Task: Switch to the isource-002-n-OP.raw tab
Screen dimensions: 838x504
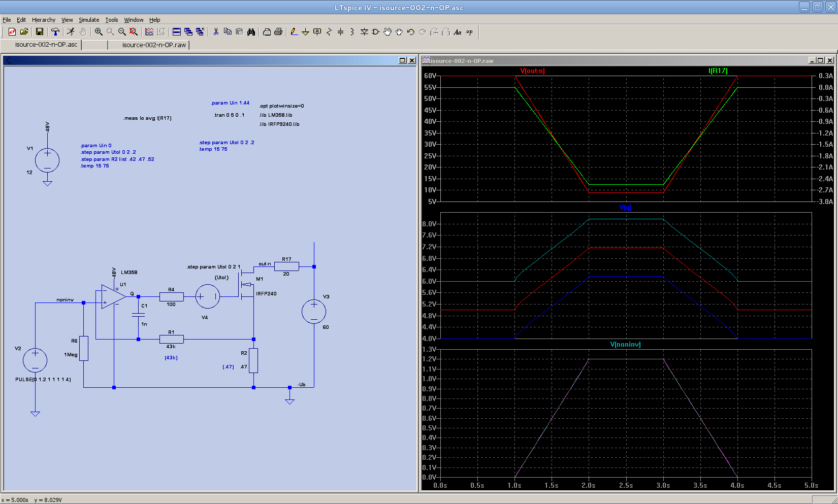Action: tap(149, 45)
